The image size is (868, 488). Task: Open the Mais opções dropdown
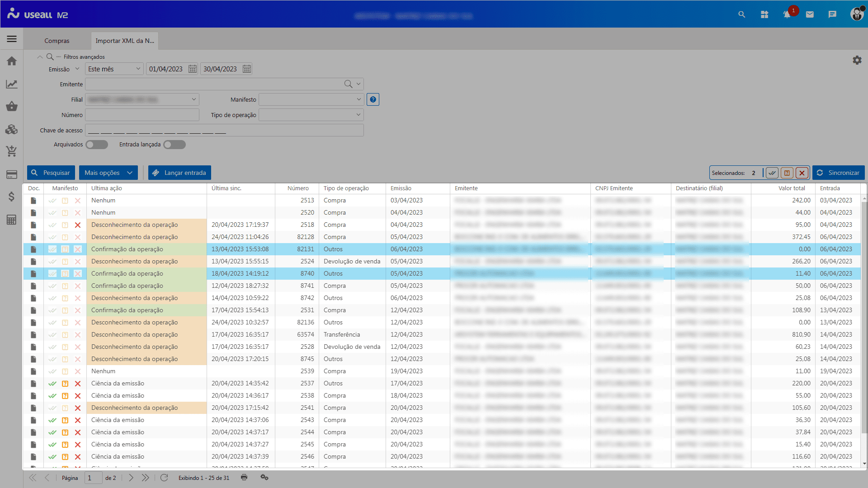coord(108,173)
